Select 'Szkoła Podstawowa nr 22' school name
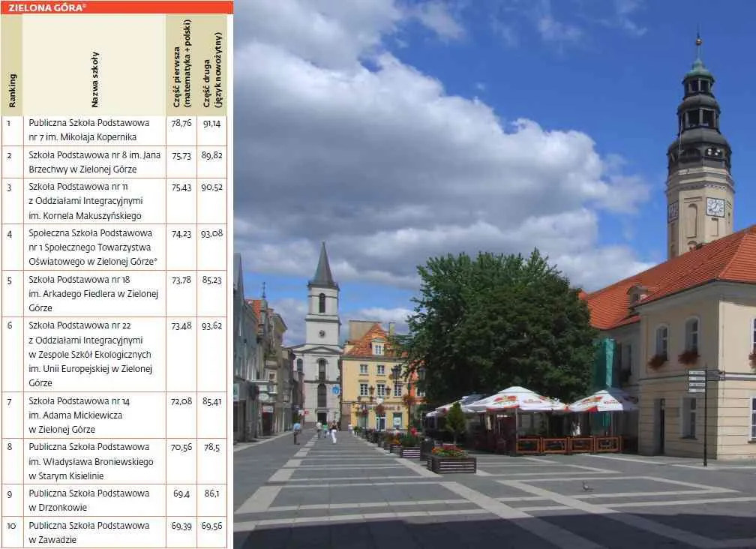 (79, 325)
